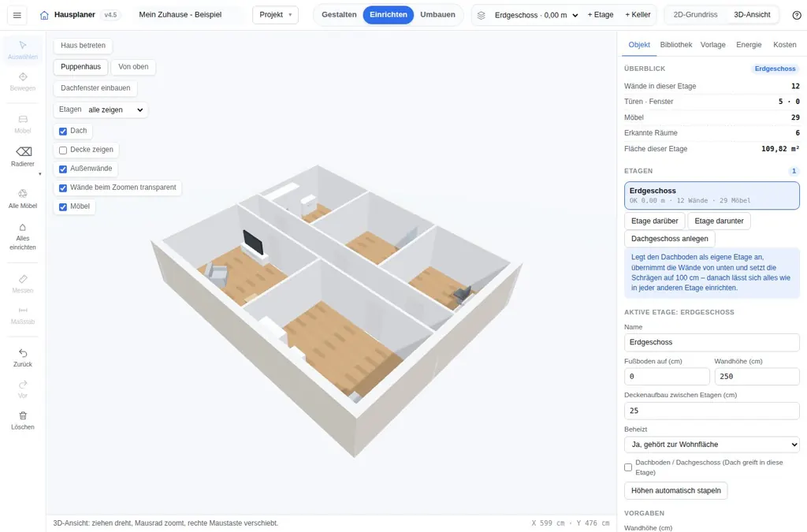Click the Wandhöhe input showing 250

pyautogui.click(x=757, y=377)
